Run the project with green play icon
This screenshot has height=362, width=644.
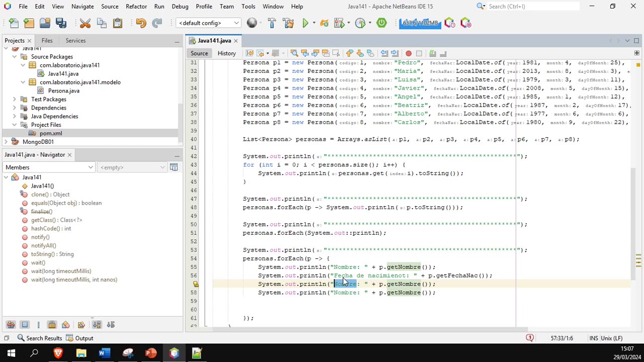pos(305,23)
